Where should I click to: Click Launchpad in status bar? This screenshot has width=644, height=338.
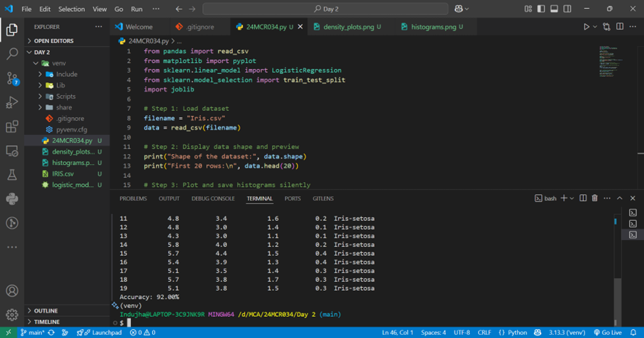point(99,333)
